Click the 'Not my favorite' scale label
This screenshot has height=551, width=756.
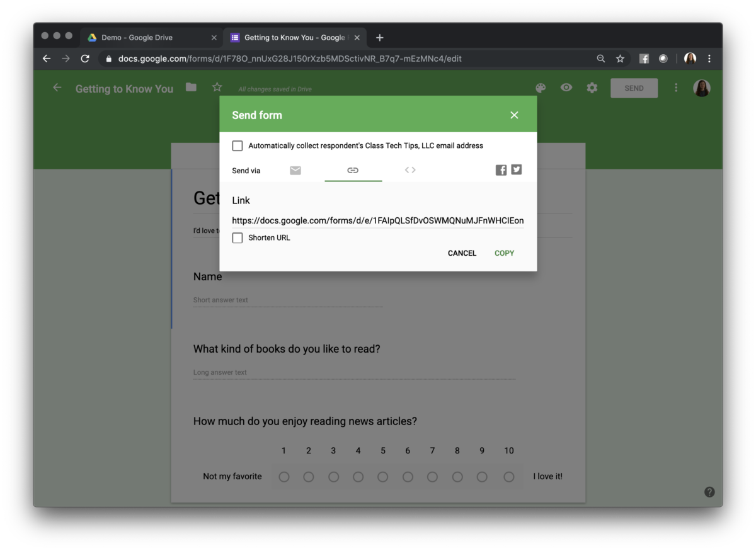pyautogui.click(x=232, y=477)
